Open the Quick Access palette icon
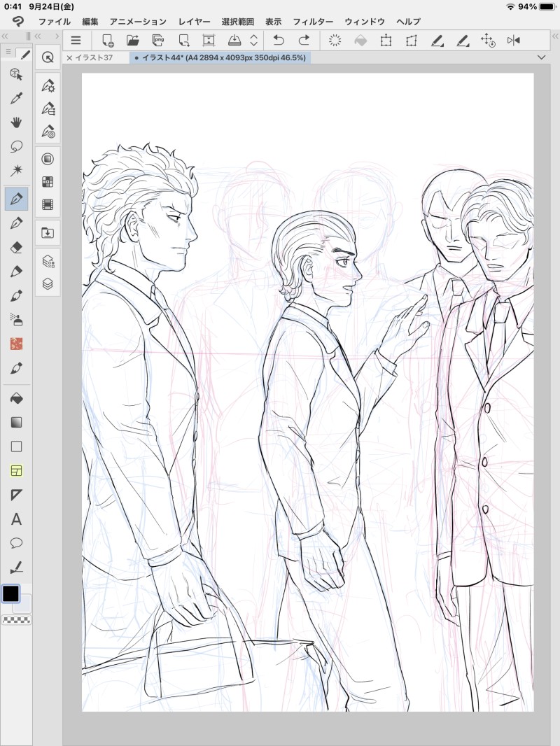This screenshot has height=746, width=560. tap(48, 57)
